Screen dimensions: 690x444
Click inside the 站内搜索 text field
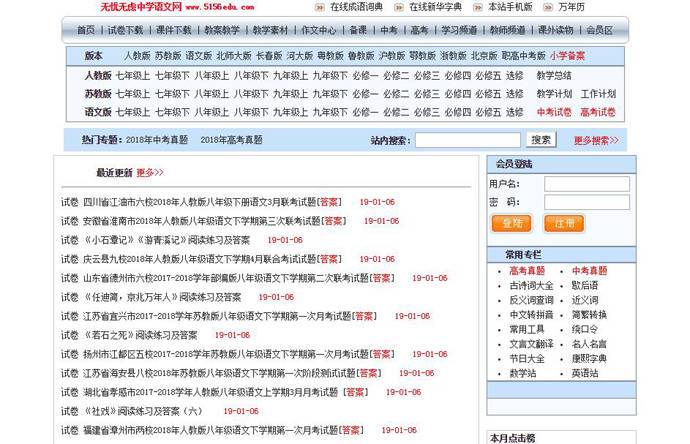467,140
